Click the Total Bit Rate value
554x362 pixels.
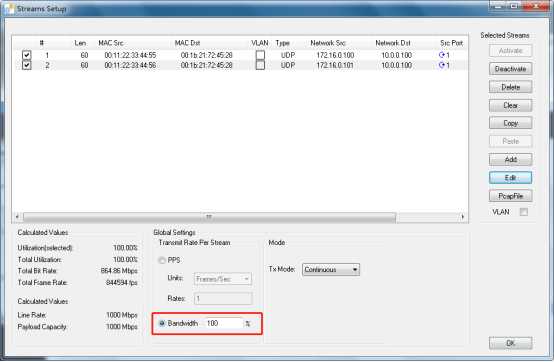click(x=119, y=271)
